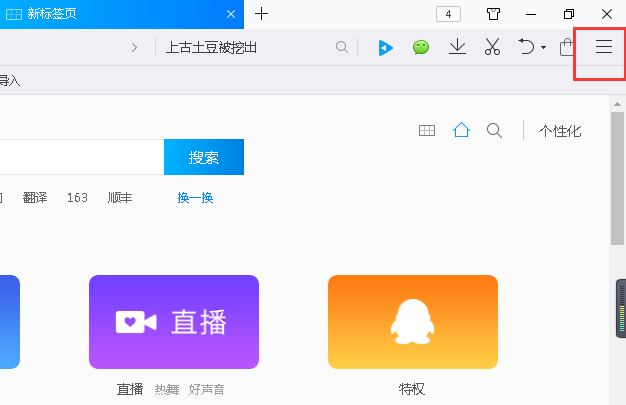Open the shopping bag icon
626x405 pixels.
(x=567, y=47)
